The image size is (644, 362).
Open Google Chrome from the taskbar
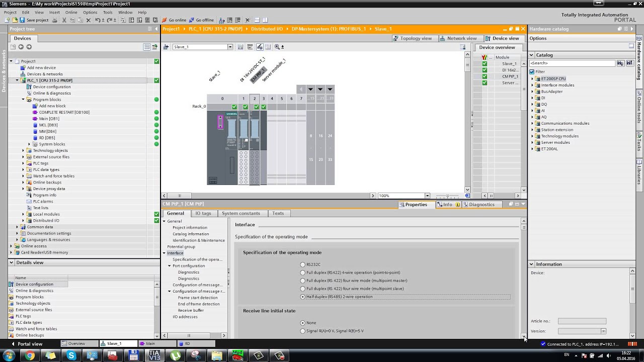(x=30, y=355)
